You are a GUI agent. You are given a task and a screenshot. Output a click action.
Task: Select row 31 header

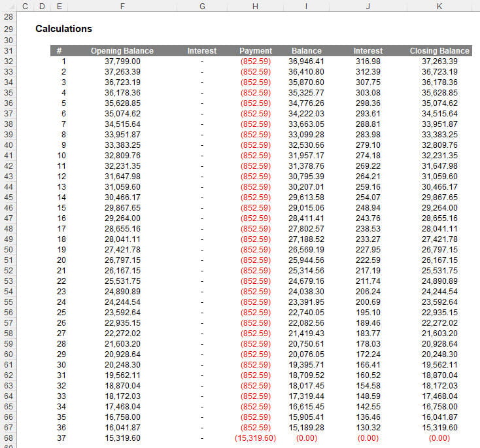coord(9,51)
